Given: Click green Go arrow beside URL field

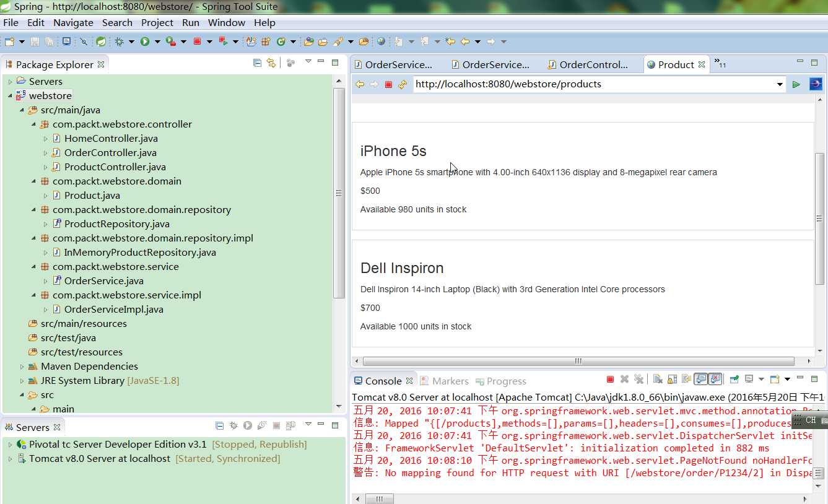Looking at the screenshot, I should click(796, 84).
